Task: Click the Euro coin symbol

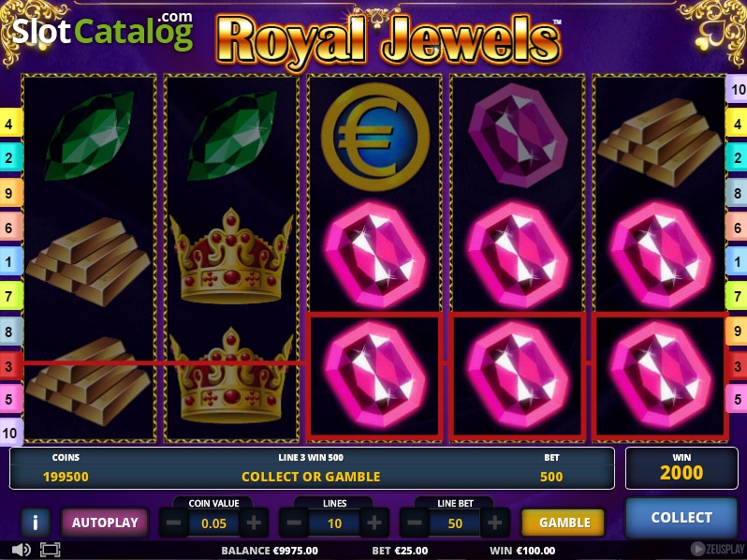Action: (375, 137)
